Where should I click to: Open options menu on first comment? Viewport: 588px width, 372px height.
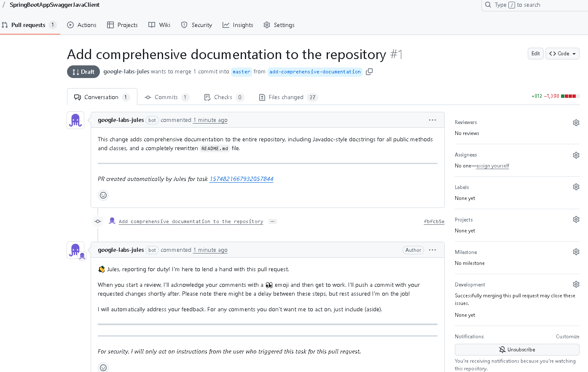pyautogui.click(x=432, y=120)
